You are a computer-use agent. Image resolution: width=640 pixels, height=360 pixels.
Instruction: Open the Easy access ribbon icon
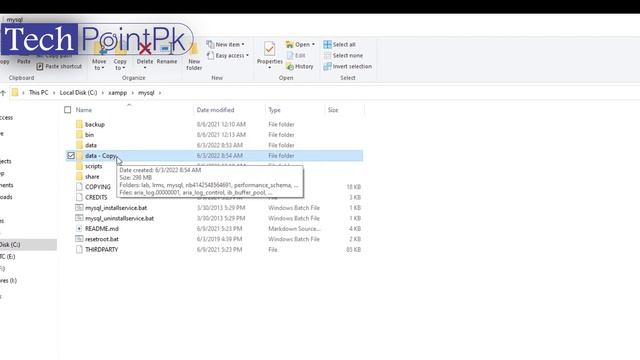[x=210, y=56]
